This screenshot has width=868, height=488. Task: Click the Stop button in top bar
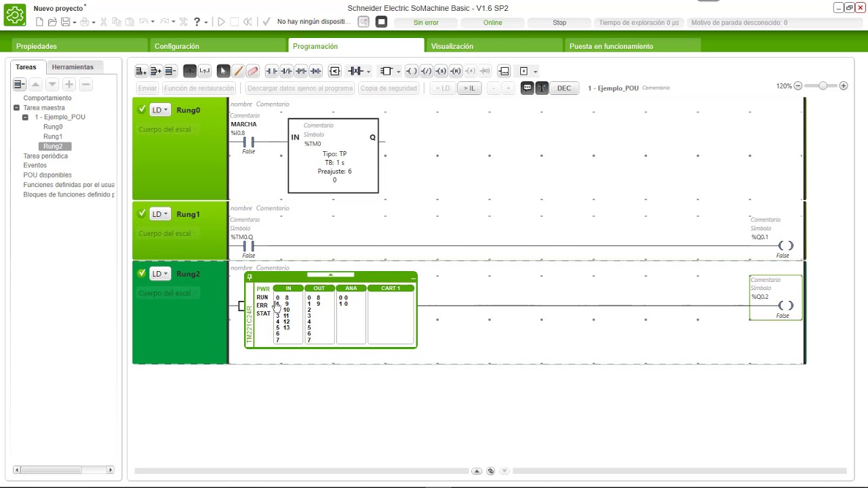coord(559,22)
